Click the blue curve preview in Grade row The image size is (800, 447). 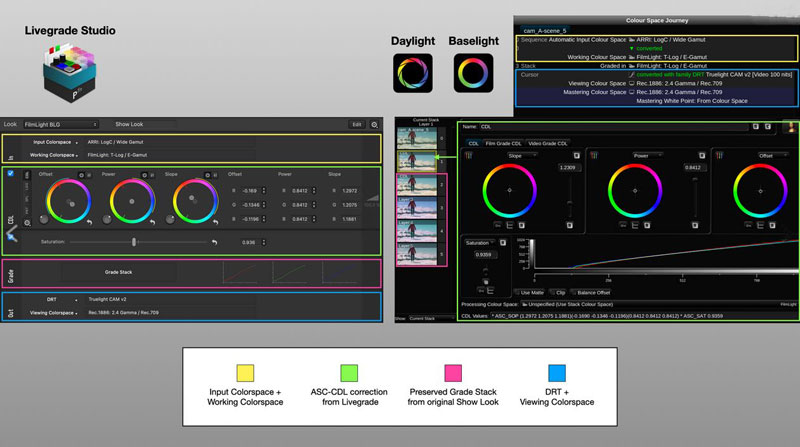[339, 273]
